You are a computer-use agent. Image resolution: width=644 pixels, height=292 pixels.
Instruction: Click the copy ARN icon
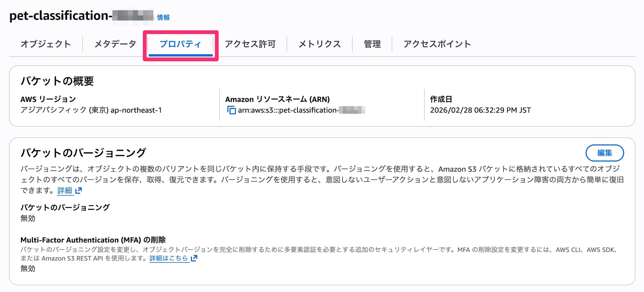pos(231,110)
